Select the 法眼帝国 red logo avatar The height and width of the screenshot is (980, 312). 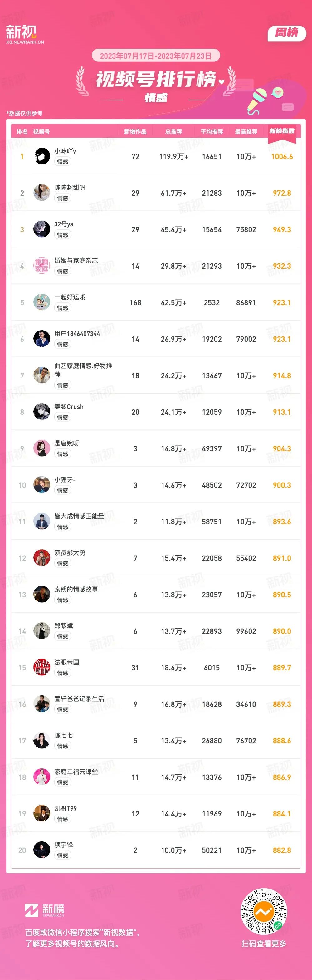42,667
